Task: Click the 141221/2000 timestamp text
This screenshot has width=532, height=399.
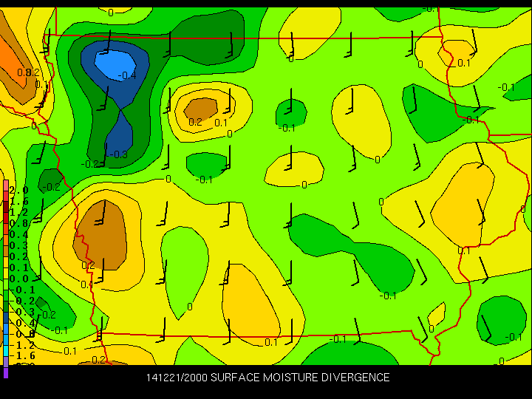Action: point(176,378)
